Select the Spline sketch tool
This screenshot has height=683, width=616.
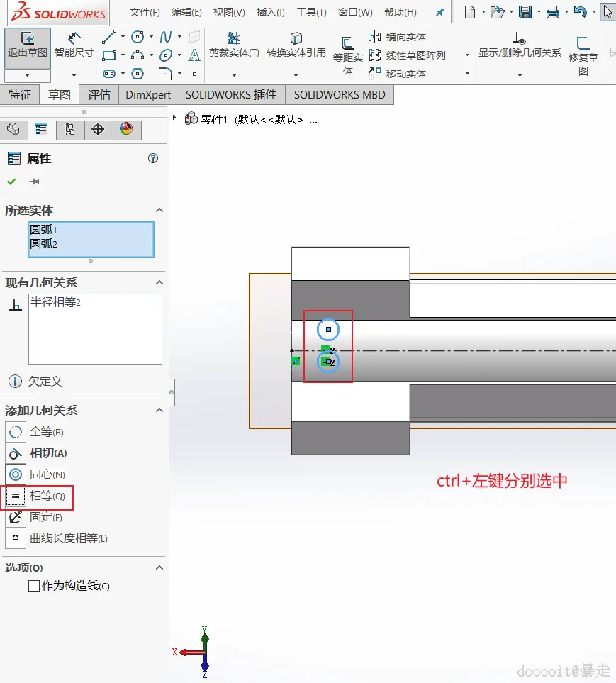(165, 37)
